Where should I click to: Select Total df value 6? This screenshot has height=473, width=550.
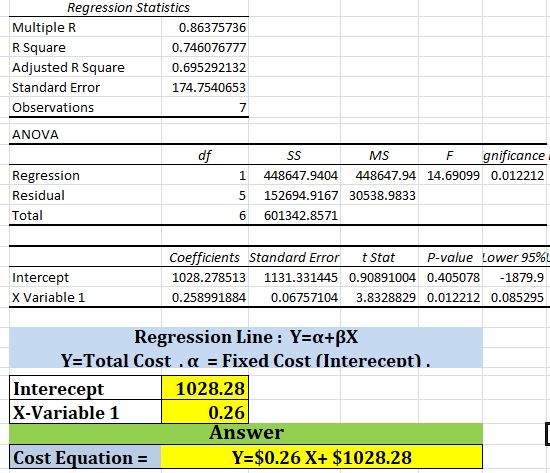coord(205,215)
